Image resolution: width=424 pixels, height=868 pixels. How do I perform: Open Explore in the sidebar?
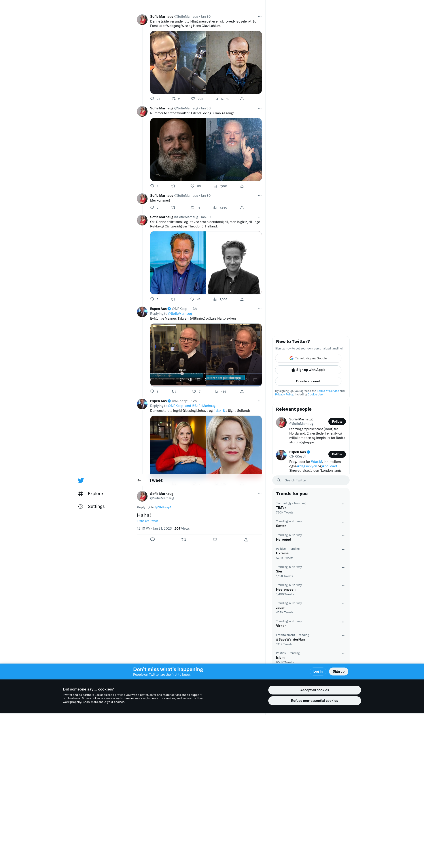[x=91, y=494]
